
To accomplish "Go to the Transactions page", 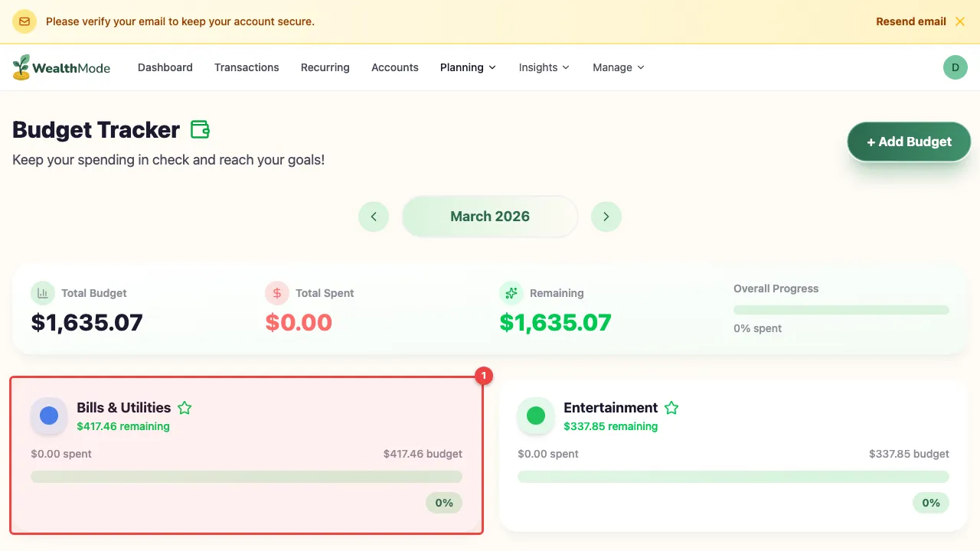I will pos(247,67).
